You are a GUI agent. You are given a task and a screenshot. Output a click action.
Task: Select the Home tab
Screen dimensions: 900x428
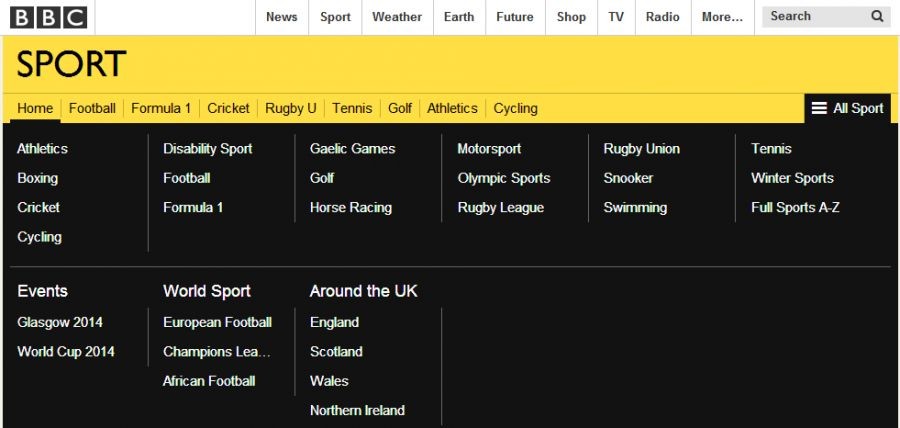click(35, 108)
